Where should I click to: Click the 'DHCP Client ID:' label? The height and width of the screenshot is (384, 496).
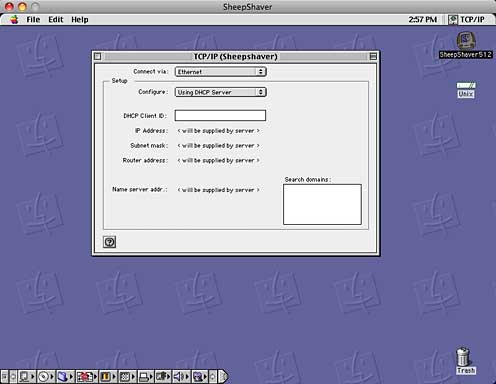[145, 116]
